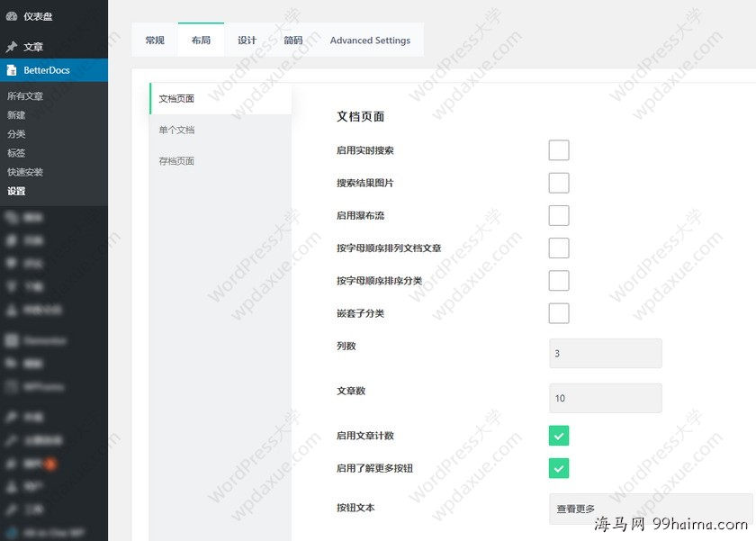Go to Advanced Settings tab
Screen dimensions: 756x541
tap(370, 40)
